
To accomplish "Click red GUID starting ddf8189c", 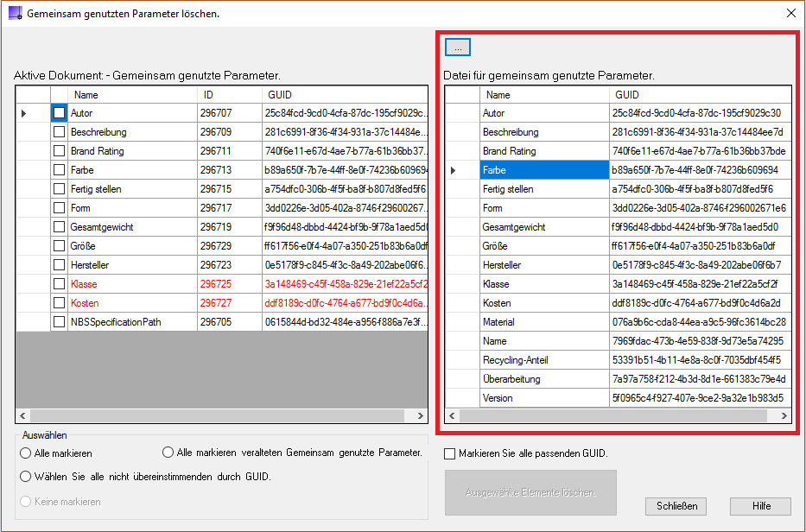I will coord(345,303).
